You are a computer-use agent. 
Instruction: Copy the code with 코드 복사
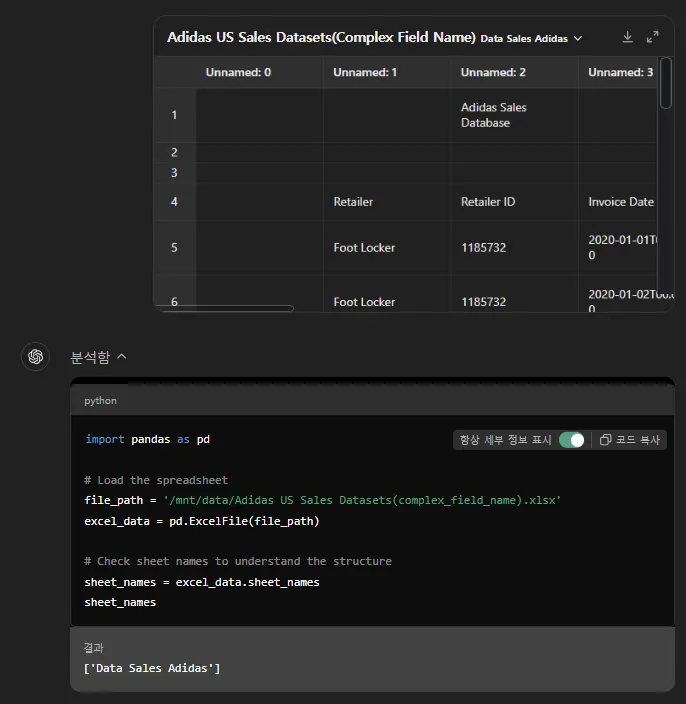[630, 440]
